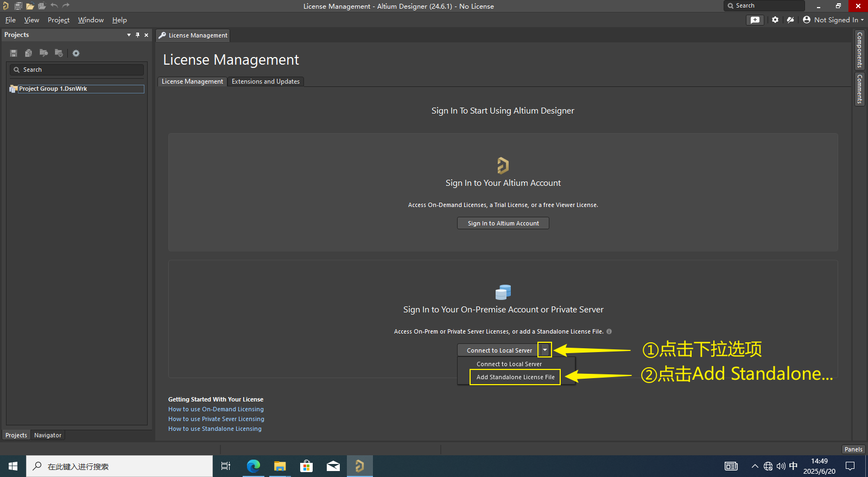
Task: Click the Connect to Local Server button
Action: point(499,350)
